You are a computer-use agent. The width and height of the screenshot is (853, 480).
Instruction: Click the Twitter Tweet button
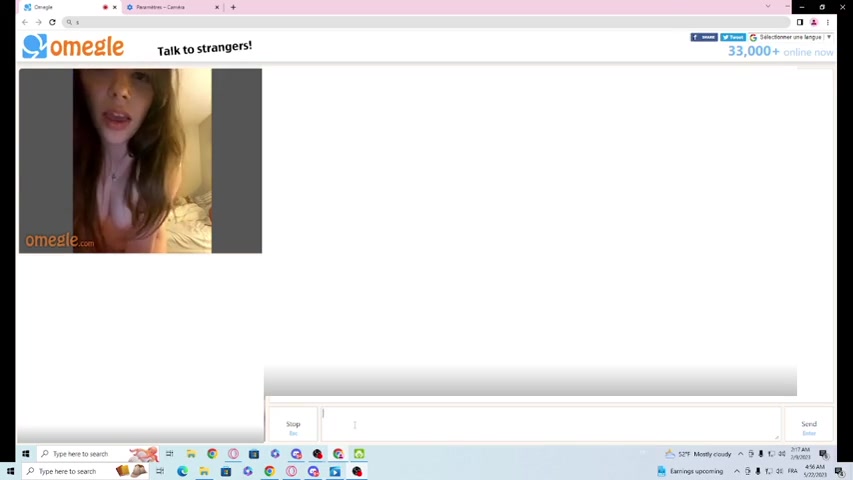coord(733,37)
